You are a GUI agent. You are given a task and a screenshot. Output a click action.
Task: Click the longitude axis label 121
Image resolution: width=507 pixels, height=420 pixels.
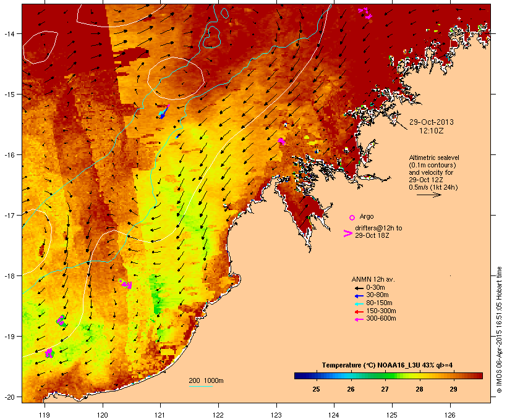160,415
